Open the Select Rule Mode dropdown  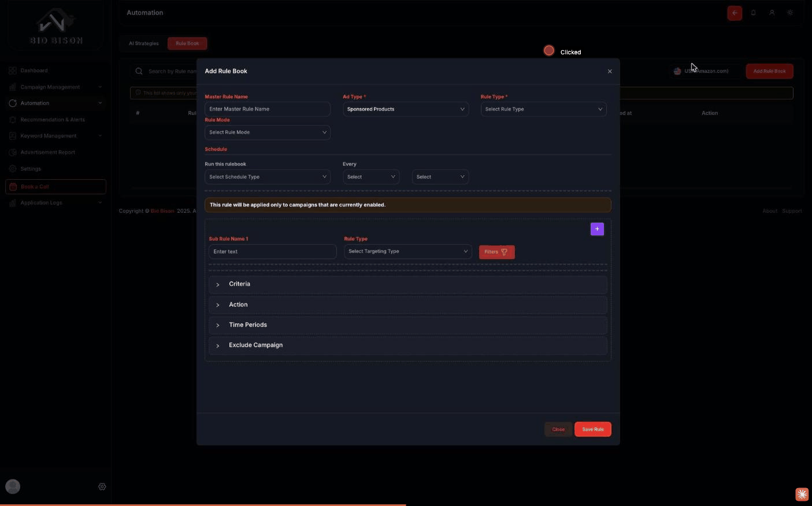click(x=268, y=132)
